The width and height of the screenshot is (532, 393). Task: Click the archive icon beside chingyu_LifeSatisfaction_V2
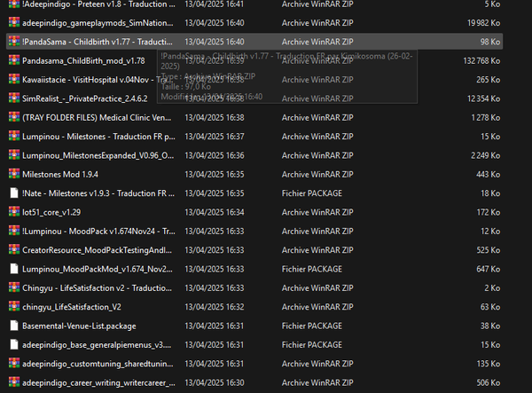[14, 307]
